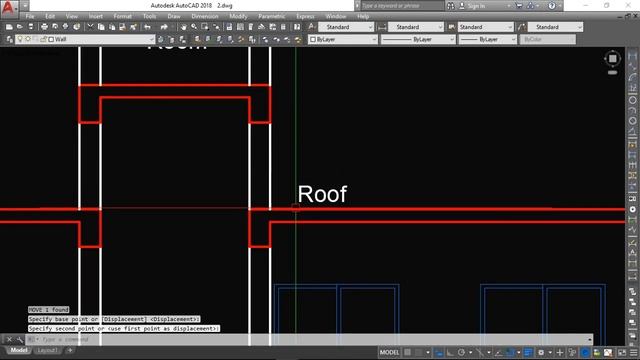Save the drawing with the Save icon
The height and width of the screenshot is (360, 640).
31,27
